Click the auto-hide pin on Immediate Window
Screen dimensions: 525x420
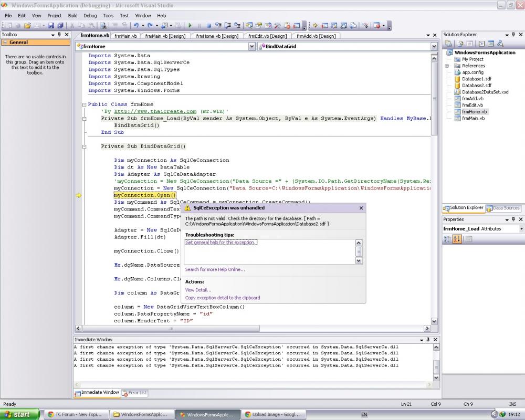point(428,340)
